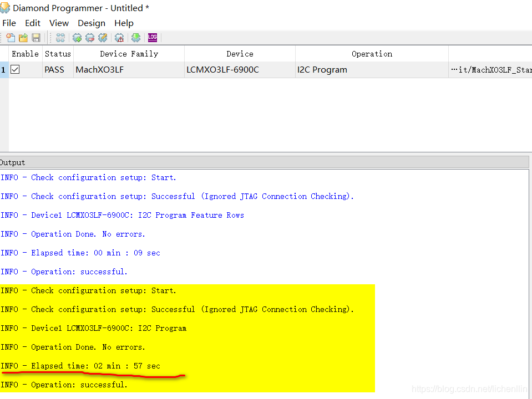Click the Save floppy disk icon
This screenshot has height=399, width=532.
[x=36, y=38]
